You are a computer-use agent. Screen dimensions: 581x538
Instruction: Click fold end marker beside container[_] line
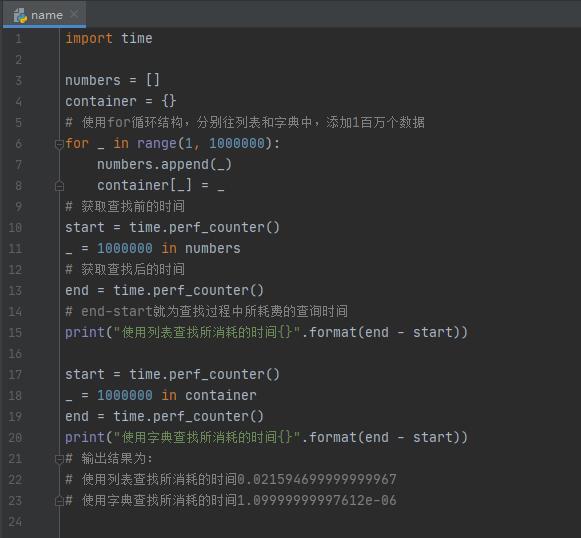(x=59, y=186)
